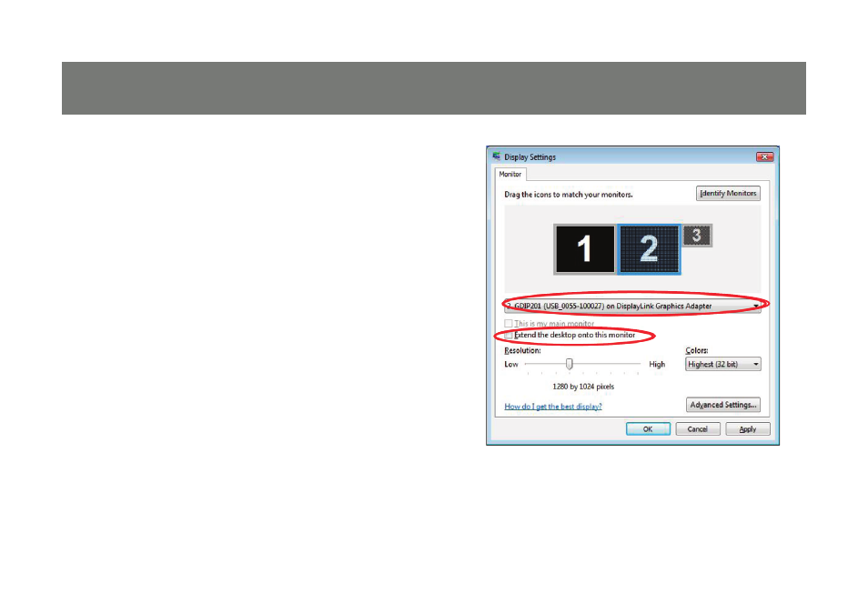
Task: Click the Display Settings title bar icon
Action: tap(497, 156)
